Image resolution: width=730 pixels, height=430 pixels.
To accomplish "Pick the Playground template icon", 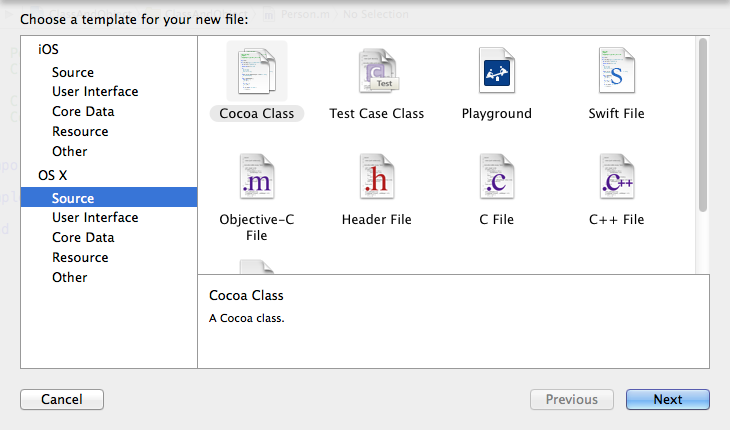I will [x=496, y=71].
